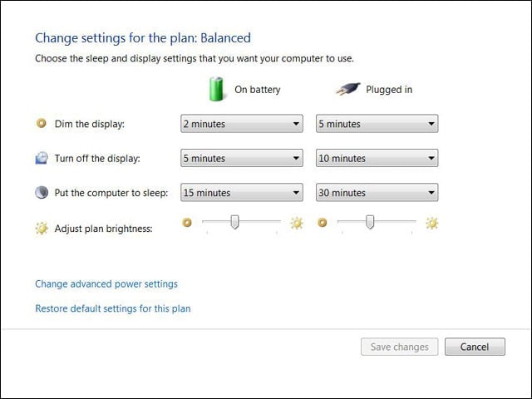Click the dim display icon

pos(42,123)
